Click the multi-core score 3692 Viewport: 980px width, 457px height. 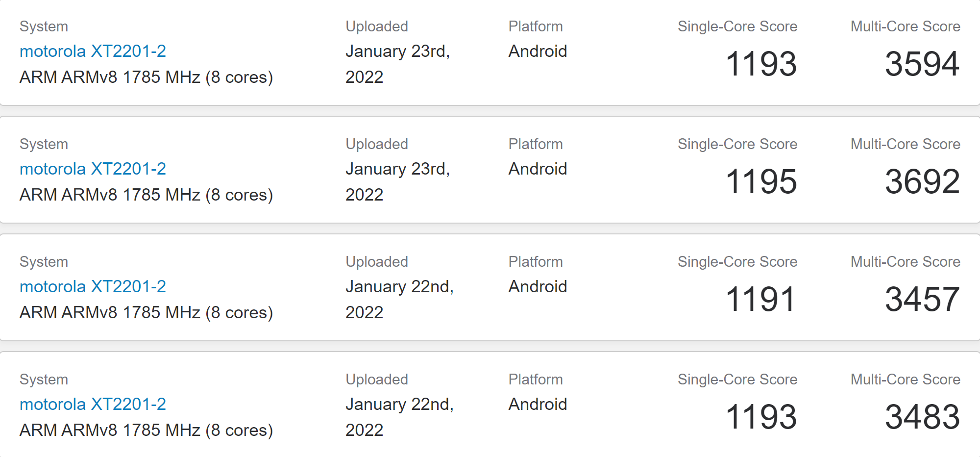[922, 181]
